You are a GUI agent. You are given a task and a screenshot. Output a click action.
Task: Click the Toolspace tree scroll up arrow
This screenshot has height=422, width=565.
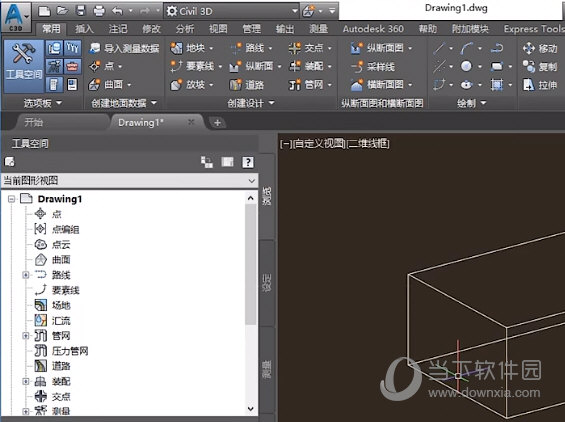pyautogui.click(x=251, y=198)
